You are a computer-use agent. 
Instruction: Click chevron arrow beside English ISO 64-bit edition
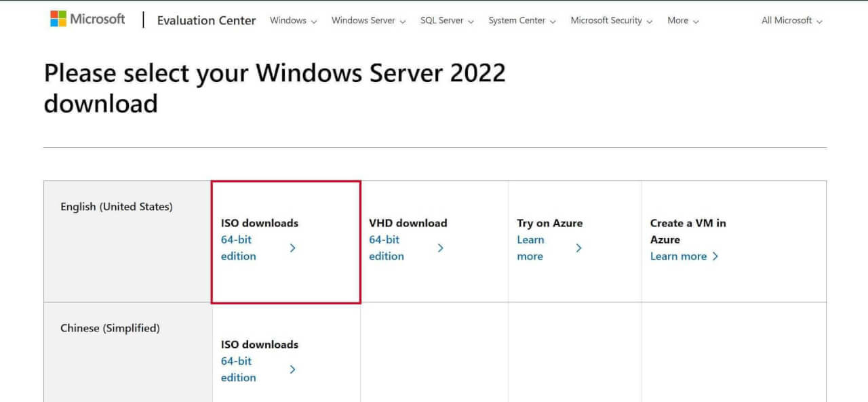click(293, 247)
